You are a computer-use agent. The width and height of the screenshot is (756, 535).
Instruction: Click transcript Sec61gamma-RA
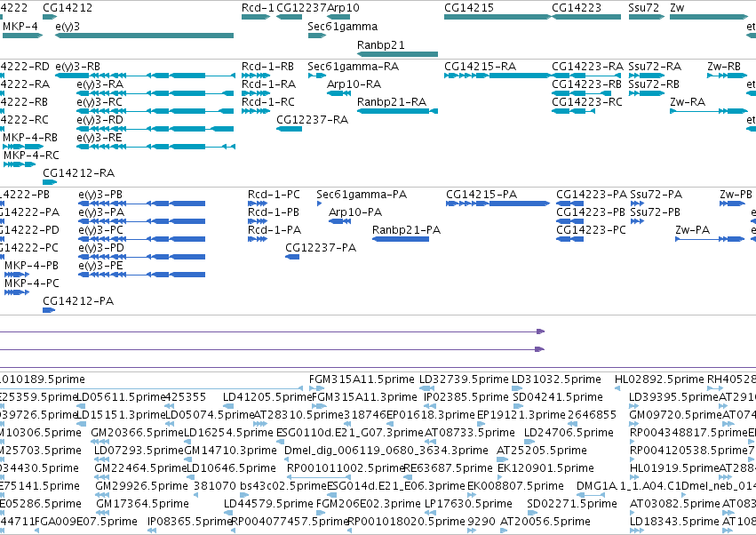tap(317, 76)
